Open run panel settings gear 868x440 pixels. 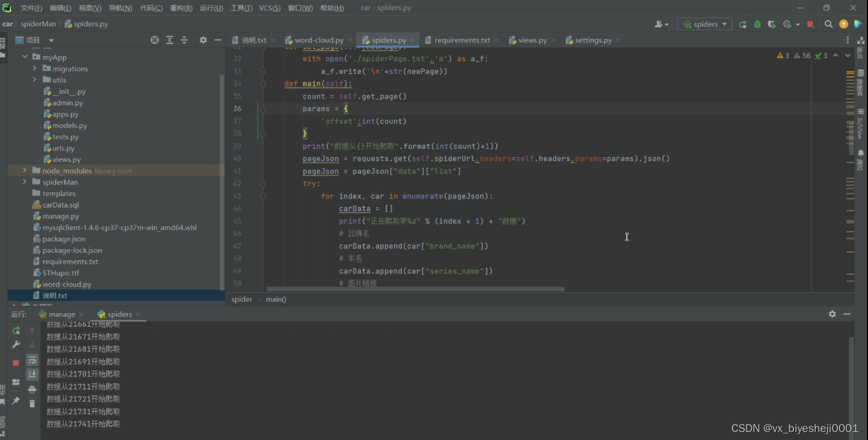832,314
